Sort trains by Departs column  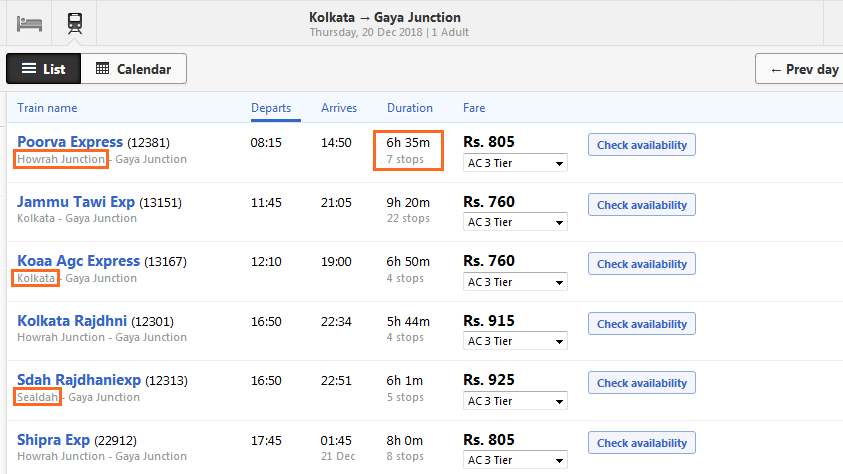pyautogui.click(x=271, y=108)
